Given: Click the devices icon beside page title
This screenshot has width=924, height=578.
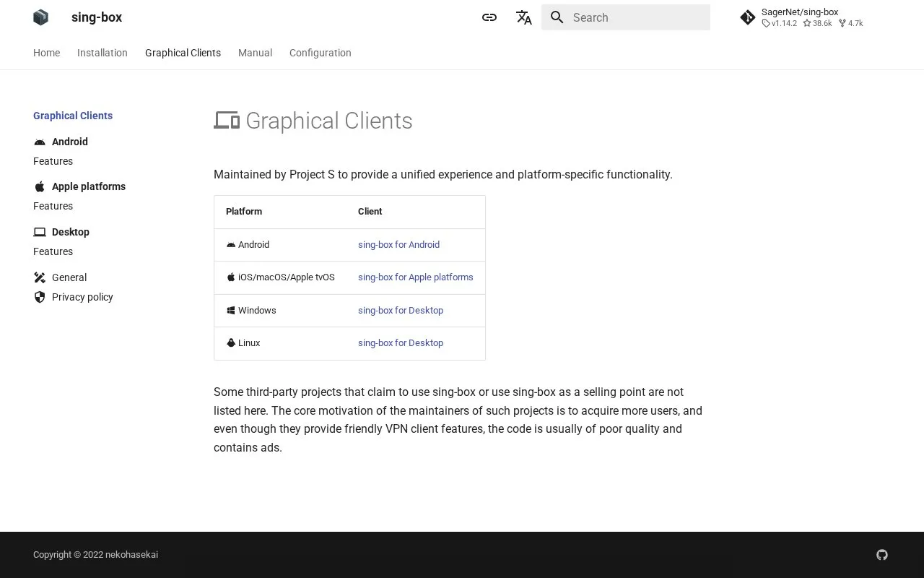Looking at the screenshot, I should click(x=227, y=121).
